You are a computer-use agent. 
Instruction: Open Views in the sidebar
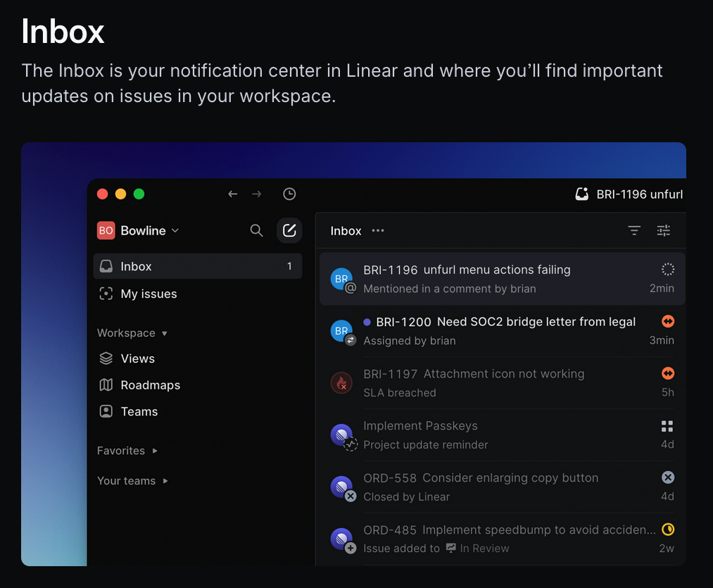click(x=127, y=358)
